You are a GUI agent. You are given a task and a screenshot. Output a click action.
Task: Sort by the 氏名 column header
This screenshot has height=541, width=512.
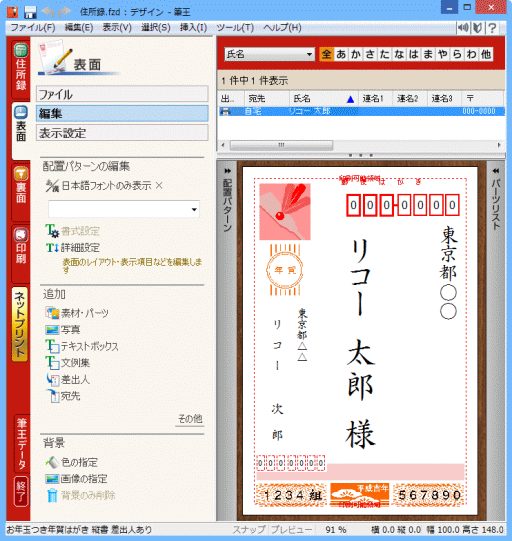tap(324, 99)
